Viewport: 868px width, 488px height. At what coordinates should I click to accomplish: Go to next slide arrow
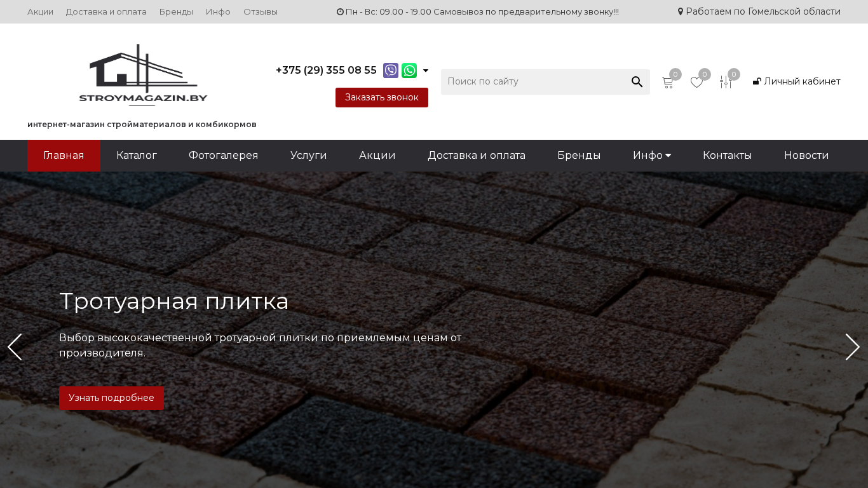click(853, 347)
